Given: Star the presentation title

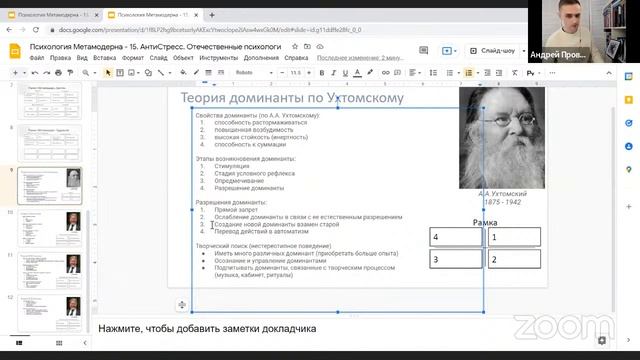Looking at the screenshot, I should point(295,47).
